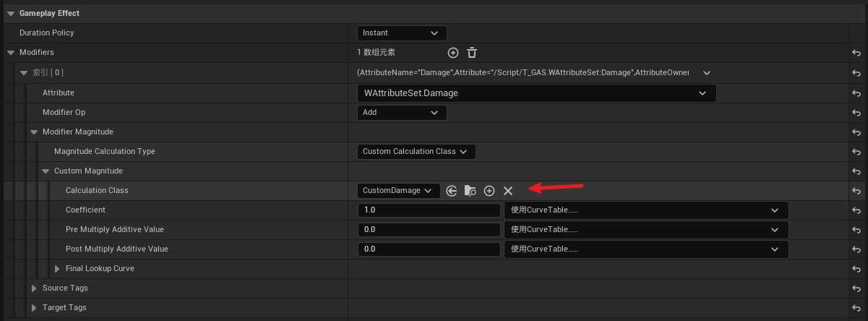Expand the Source Tags section
The image size is (868, 321).
click(34, 288)
